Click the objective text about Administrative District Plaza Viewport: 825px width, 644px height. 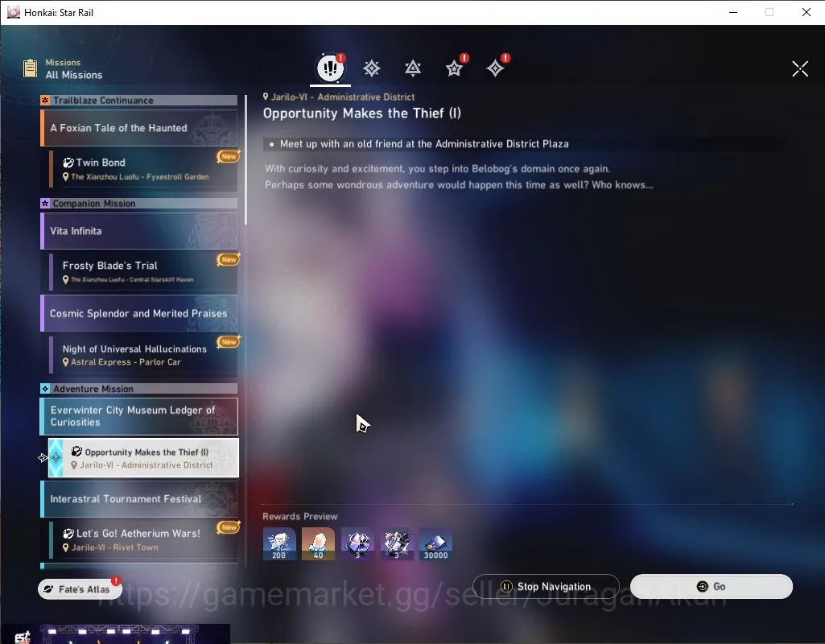[424, 144]
